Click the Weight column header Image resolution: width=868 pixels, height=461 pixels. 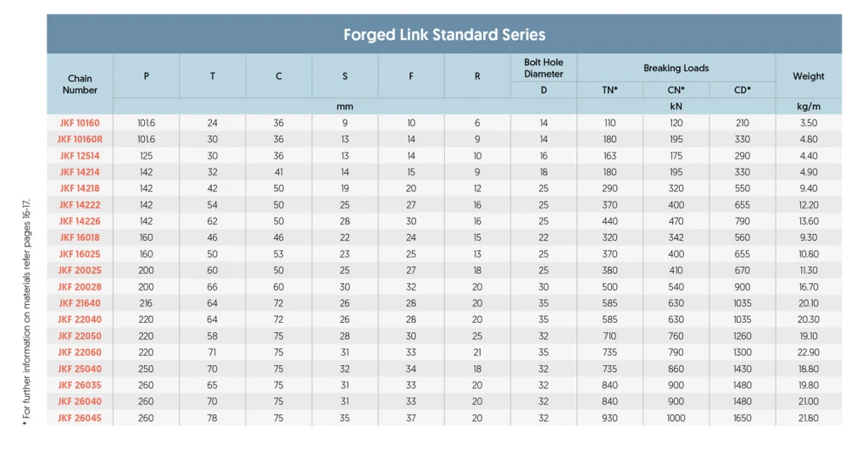808,76
